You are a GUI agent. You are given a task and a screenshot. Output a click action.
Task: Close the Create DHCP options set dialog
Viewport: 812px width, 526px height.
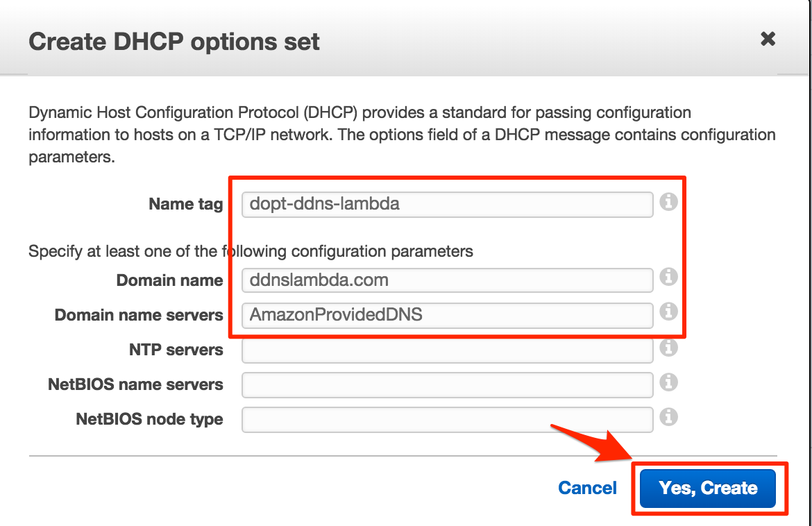click(x=768, y=39)
